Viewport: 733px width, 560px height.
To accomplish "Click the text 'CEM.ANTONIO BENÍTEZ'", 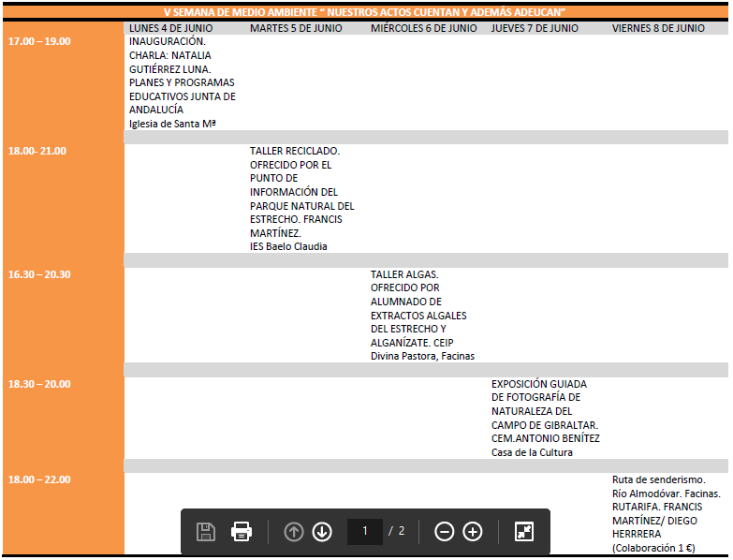I will (x=546, y=438).
